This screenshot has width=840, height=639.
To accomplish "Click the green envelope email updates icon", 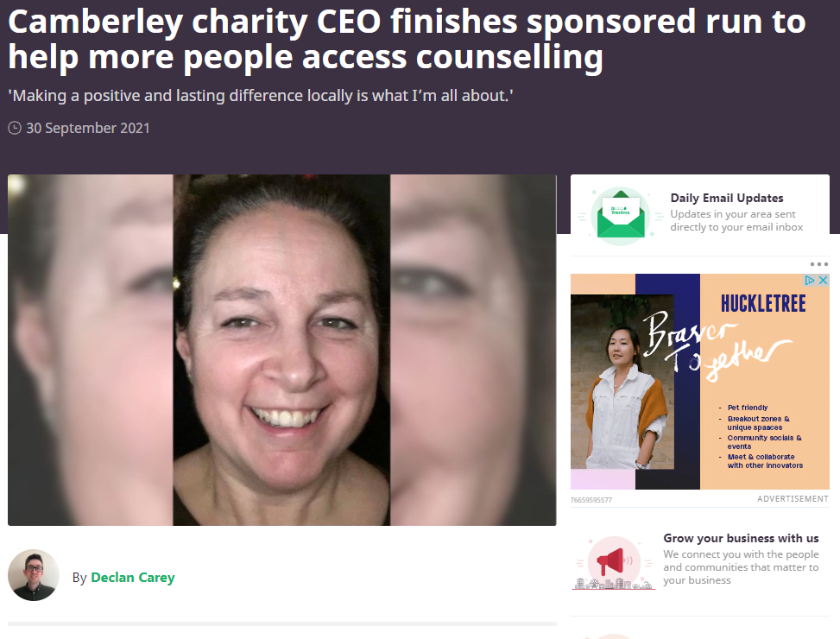I will (621, 216).
